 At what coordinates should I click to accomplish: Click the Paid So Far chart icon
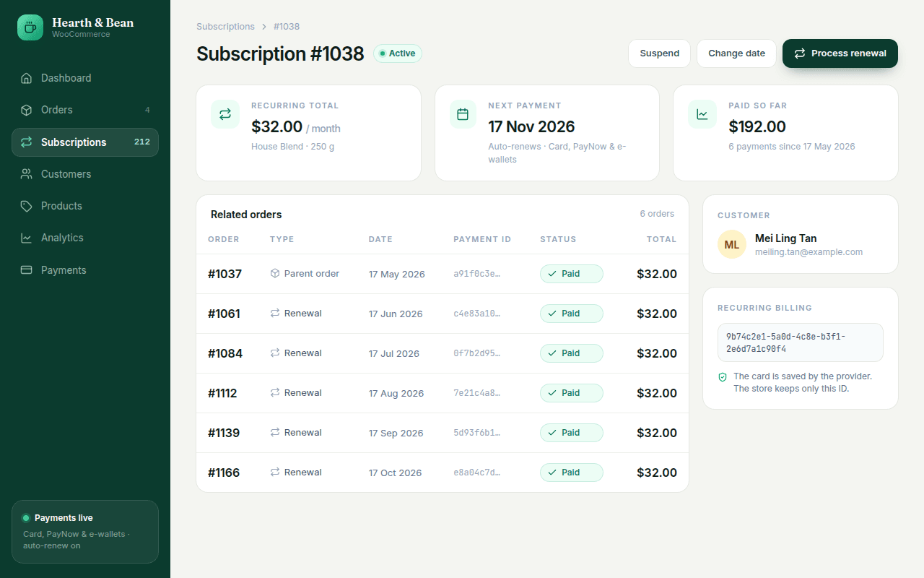click(x=702, y=114)
